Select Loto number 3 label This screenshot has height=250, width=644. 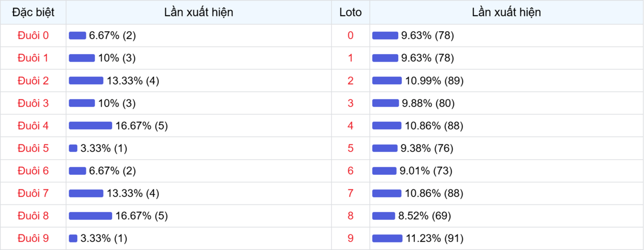coord(350,103)
